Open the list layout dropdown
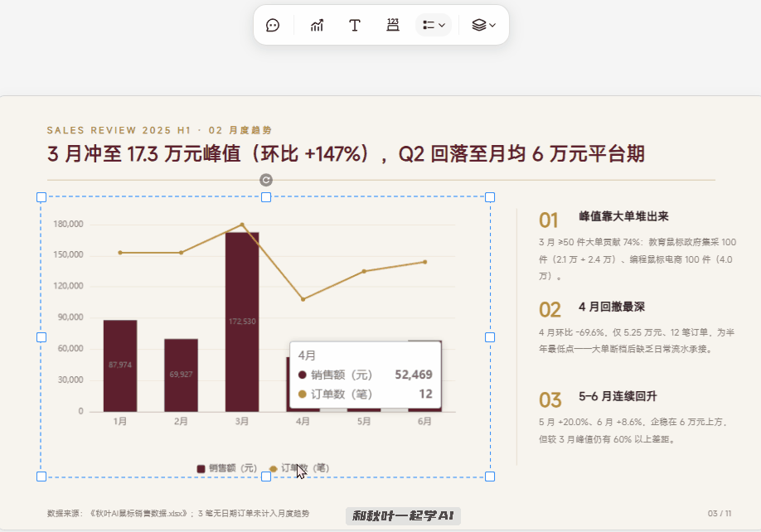The height and width of the screenshot is (532, 761). click(x=434, y=25)
